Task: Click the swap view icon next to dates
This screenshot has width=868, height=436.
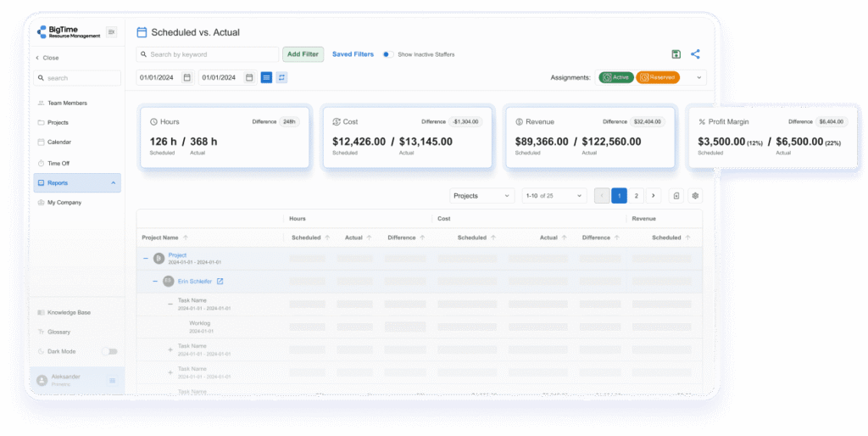Action: [x=281, y=77]
